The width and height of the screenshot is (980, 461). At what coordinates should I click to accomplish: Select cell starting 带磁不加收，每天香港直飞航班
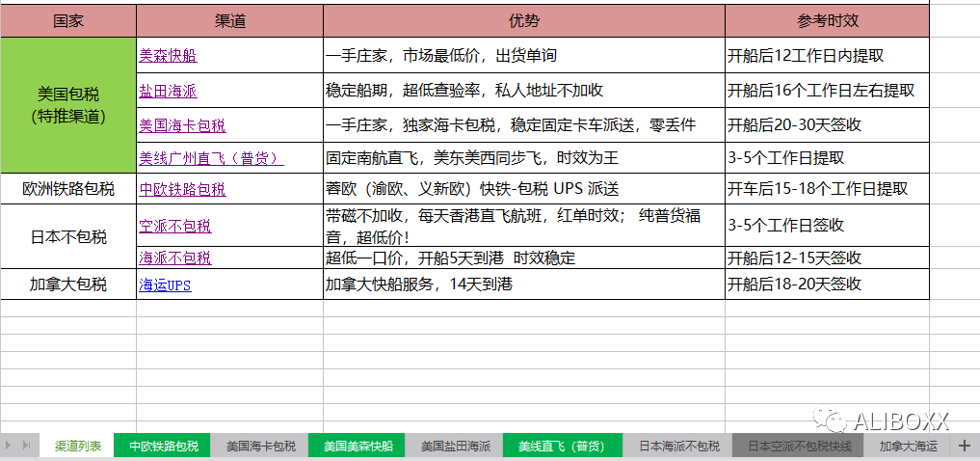pyautogui.click(x=524, y=227)
